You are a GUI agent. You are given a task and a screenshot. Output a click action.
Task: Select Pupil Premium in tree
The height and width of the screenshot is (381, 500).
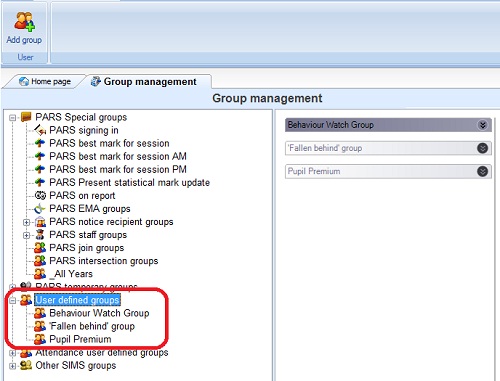point(80,339)
